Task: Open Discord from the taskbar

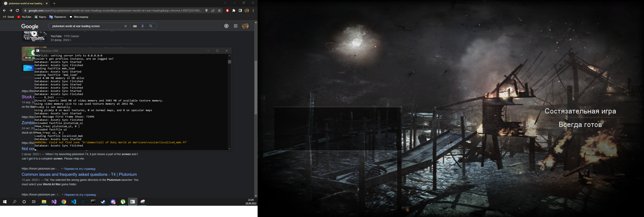Action: (x=113, y=202)
